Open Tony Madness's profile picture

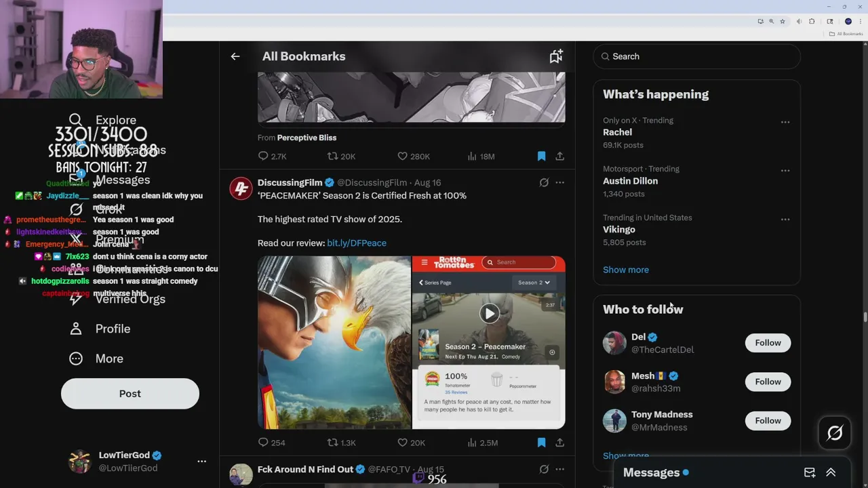coord(614,421)
